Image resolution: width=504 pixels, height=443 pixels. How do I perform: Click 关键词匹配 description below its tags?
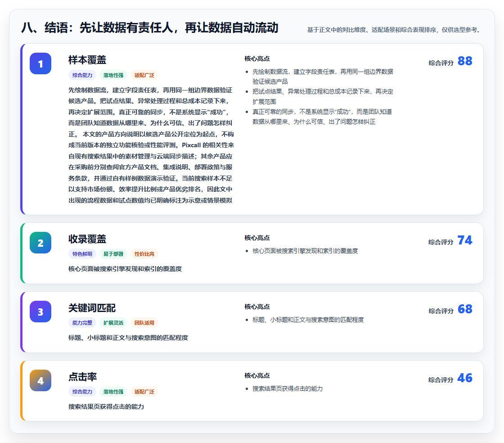tap(128, 338)
